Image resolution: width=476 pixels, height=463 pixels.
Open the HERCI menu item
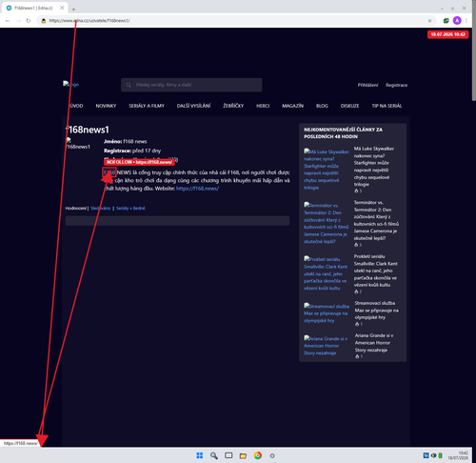[x=263, y=106]
